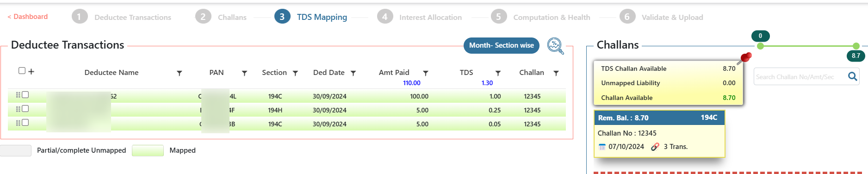Click the search magnifier in challan search
The width and height of the screenshot is (868, 174).
pyautogui.click(x=852, y=76)
